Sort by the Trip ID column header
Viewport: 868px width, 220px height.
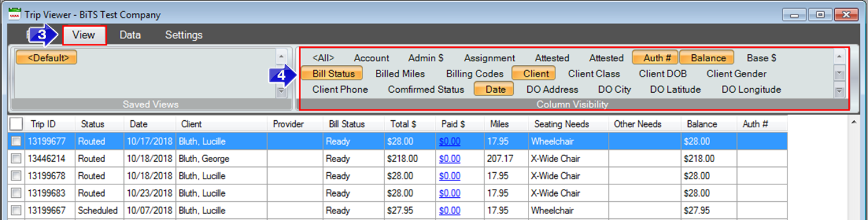pos(50,124)
